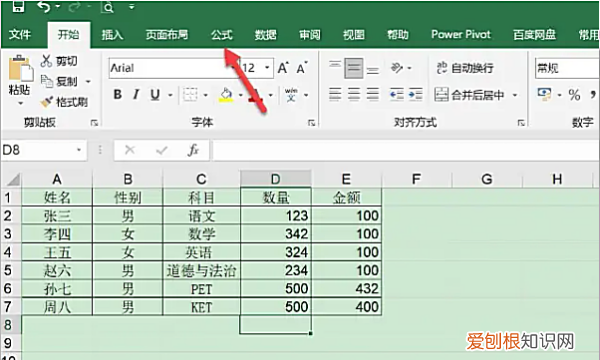Click the formula bar cancel X icon
The height and width of the screenshot is (360, 600).
(130, 150)
